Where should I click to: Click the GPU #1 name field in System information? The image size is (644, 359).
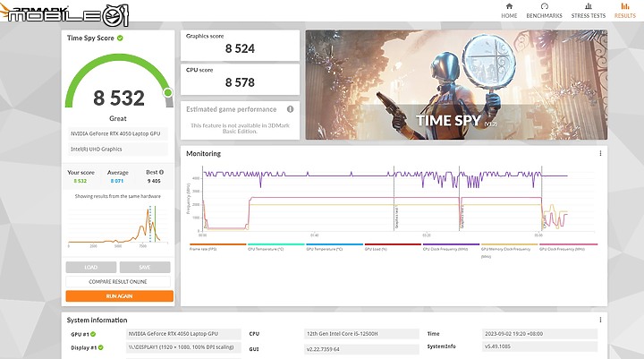183,334
